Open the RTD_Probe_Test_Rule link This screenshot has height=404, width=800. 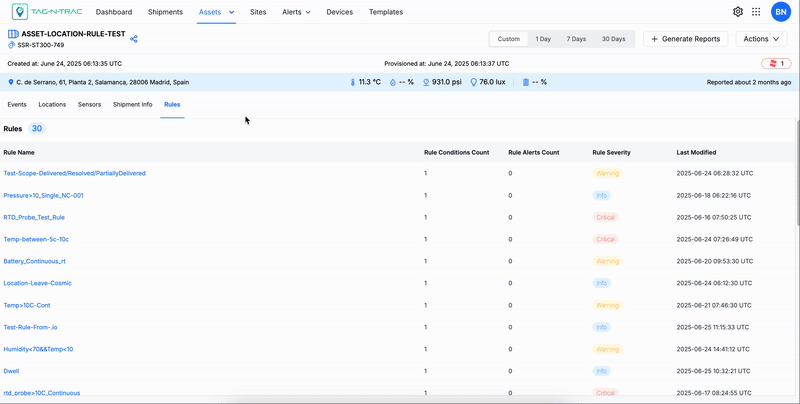tap(34, 217)
